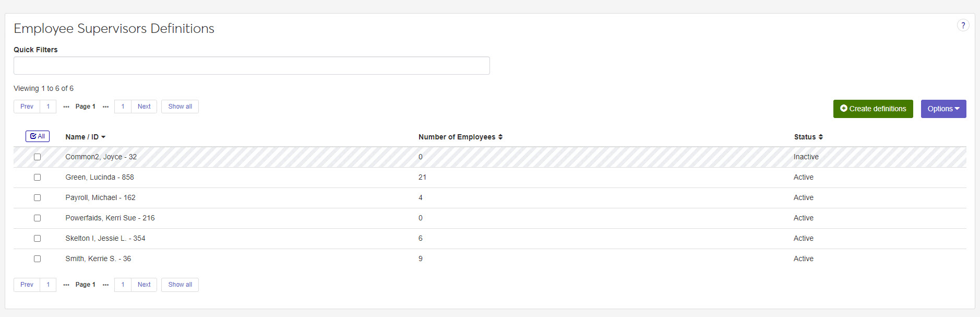This screenshot has width=980, height=317.
Task: Click the top Prev pagination button
Action: (27, 107)
